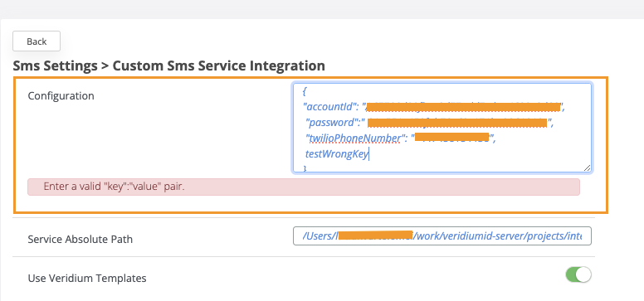This screenshot has height=301, width=644.
Task: Click the Back button
Action: click(37, 41)
